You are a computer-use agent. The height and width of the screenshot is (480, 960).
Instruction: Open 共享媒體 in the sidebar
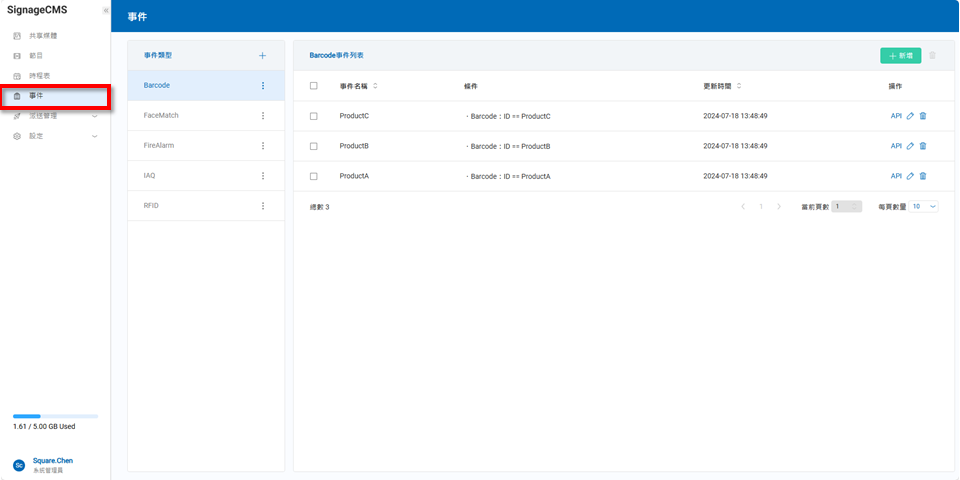tap(43, 36)
